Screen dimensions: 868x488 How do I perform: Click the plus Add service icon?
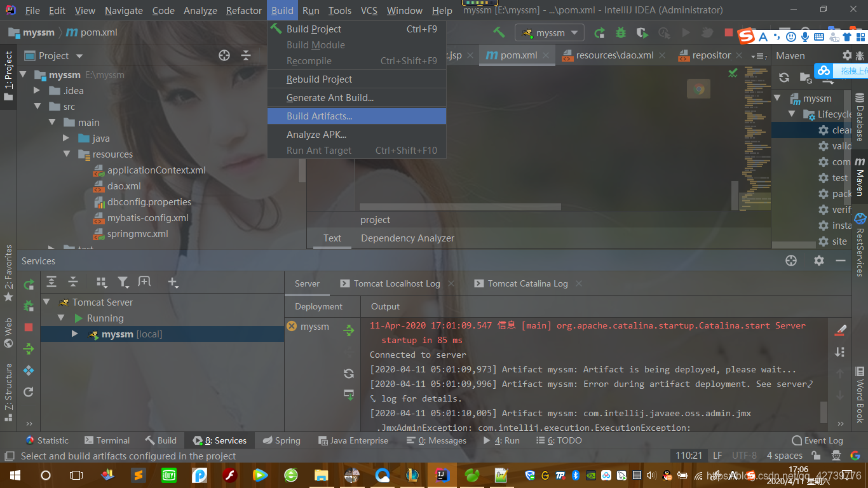click(x=173, y=282)
